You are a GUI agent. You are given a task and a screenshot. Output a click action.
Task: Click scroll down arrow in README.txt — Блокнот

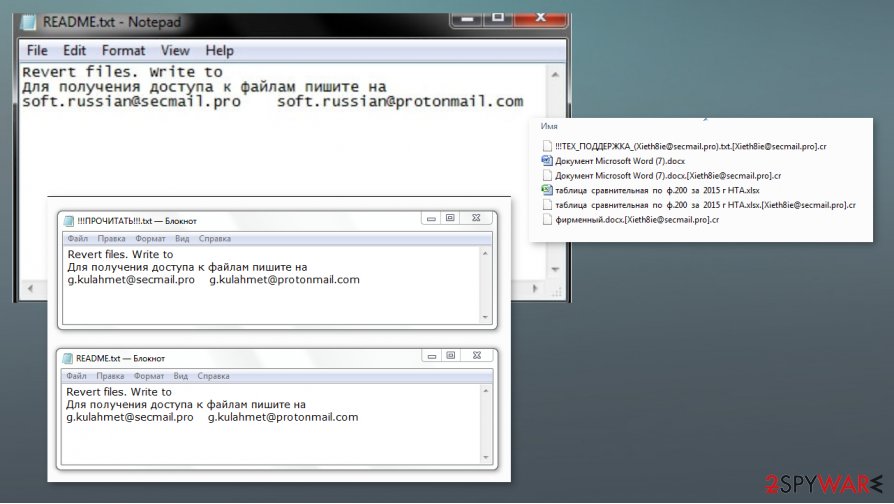click(486, 457)
